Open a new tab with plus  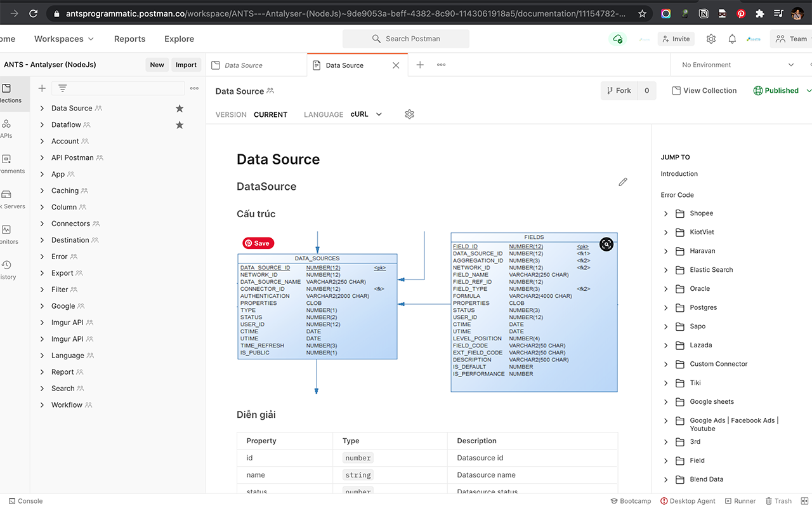[x=420, y=65]
